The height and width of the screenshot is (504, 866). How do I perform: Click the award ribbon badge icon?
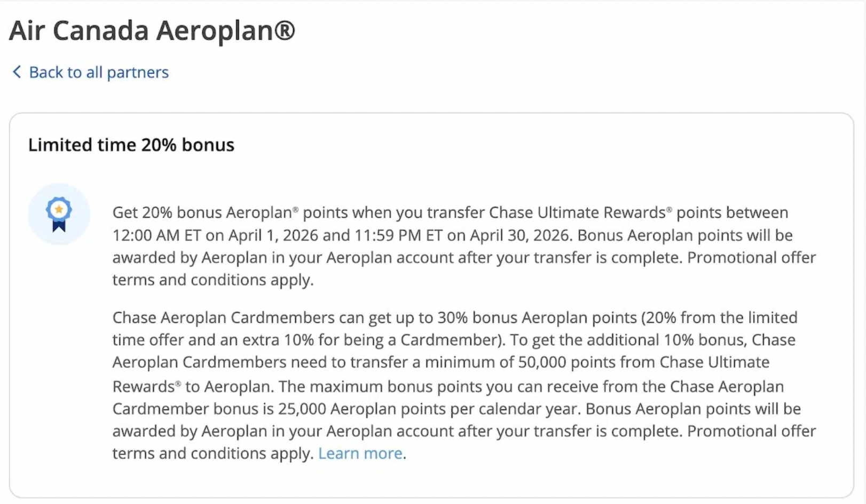click(59, 214)
